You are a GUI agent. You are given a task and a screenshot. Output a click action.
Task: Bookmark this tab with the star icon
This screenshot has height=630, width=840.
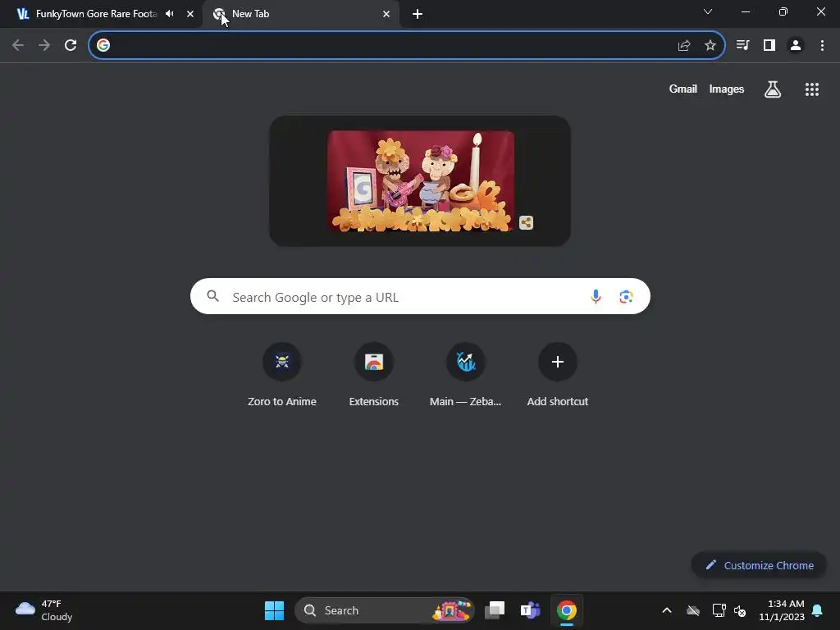point(710,46)
